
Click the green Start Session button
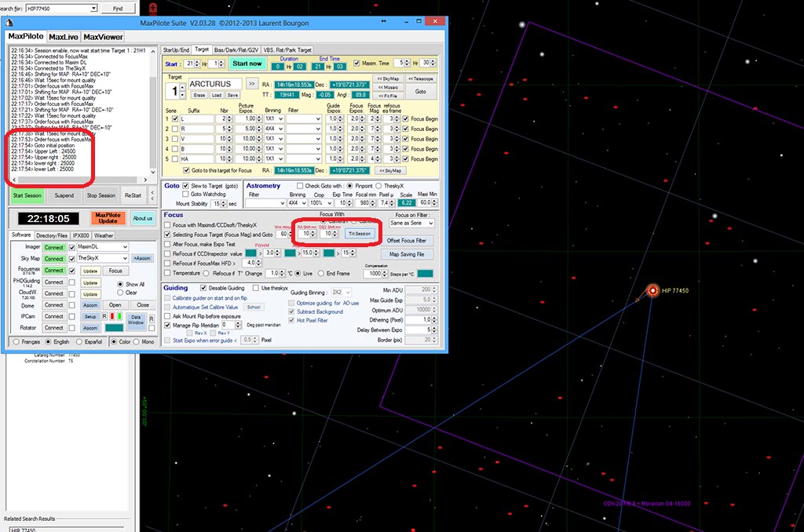(27, 195)
